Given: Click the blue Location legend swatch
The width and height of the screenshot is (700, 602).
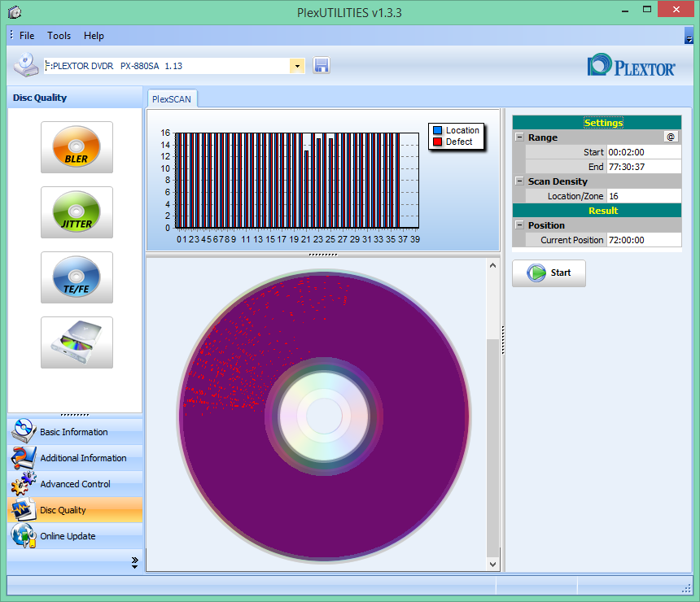Looking at the screenshot, I should point(438,130).
